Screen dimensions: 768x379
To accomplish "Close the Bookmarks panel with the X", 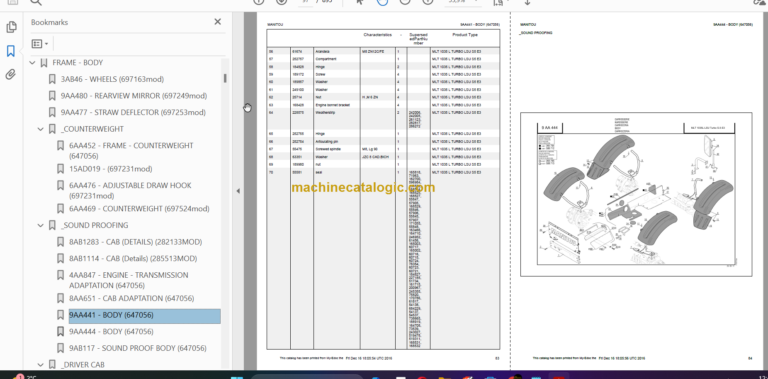I will (217, 22).
